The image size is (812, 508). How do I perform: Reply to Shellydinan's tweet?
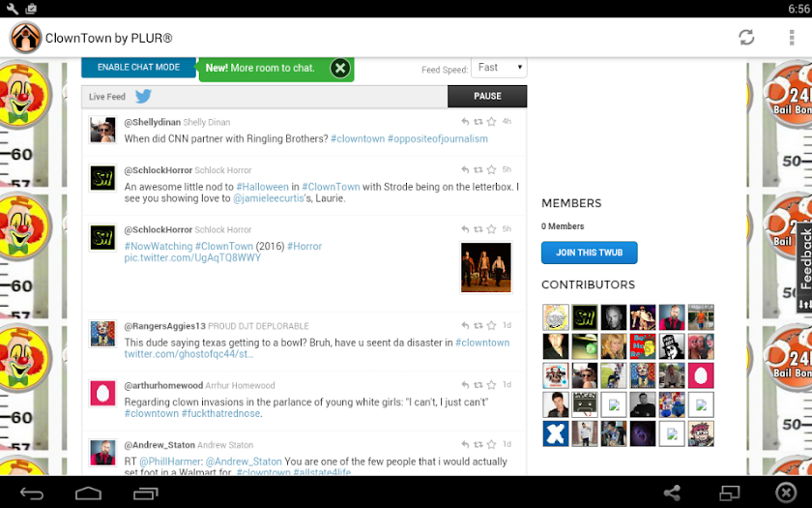465,122
